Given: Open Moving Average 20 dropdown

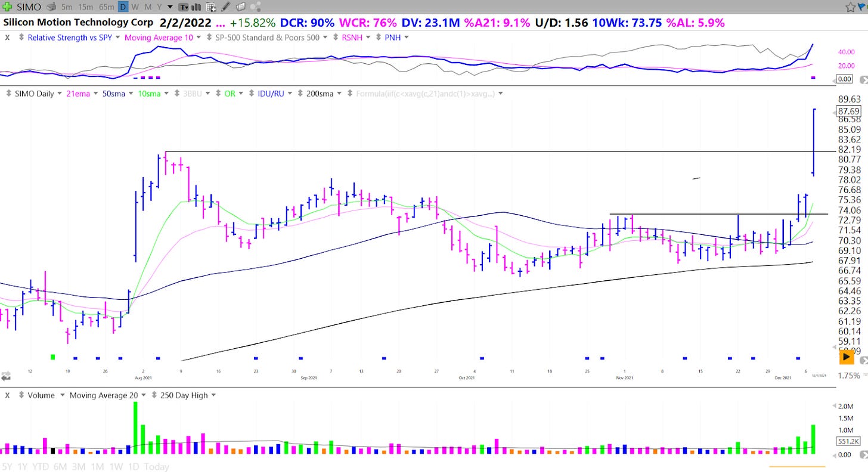Looking at the screenshot, I should (x=144, y=395).
